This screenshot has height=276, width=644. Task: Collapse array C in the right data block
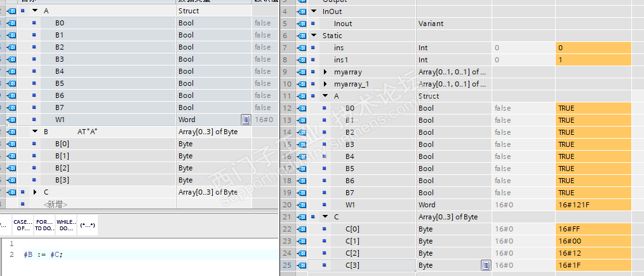point(325,216)
